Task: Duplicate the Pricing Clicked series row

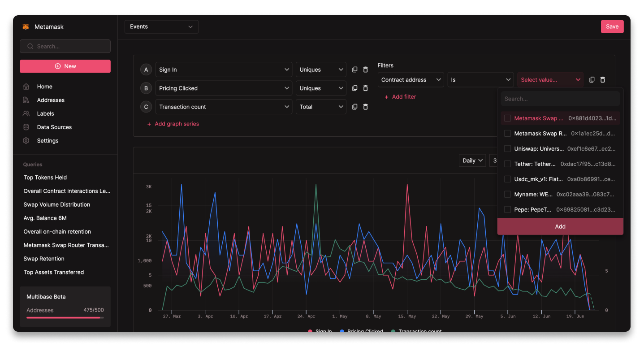Action: coord(355,88)
